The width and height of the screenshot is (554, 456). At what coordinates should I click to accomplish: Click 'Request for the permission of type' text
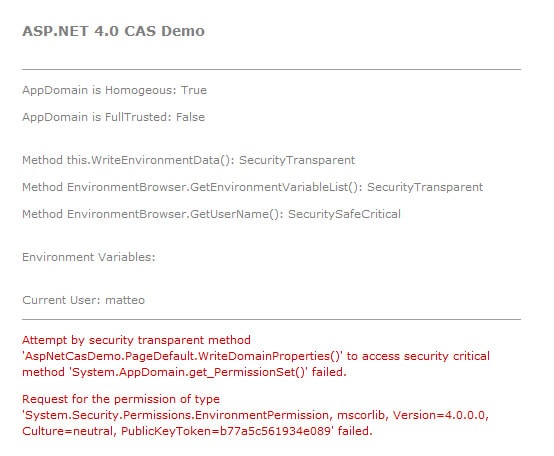pos(121,399)
